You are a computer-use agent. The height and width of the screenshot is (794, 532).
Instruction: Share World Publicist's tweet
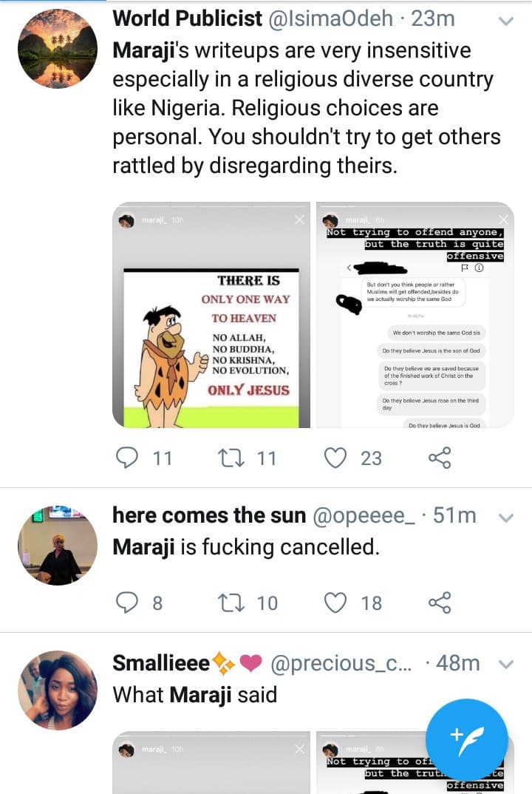[x=440, y=458]
